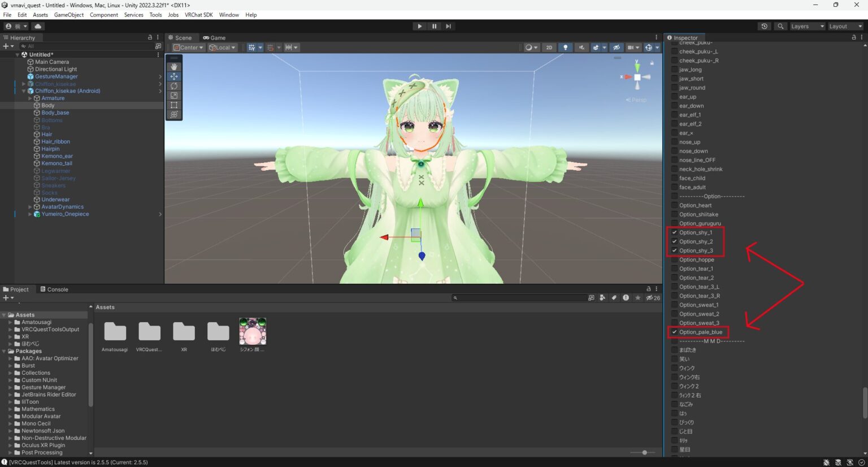
Task: Switch to the Game tab
Action: (214, 38)
